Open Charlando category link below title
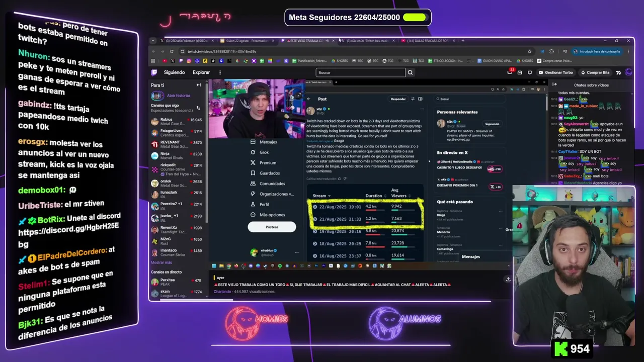Screen dimensions: 644x362 coord(222,292)
